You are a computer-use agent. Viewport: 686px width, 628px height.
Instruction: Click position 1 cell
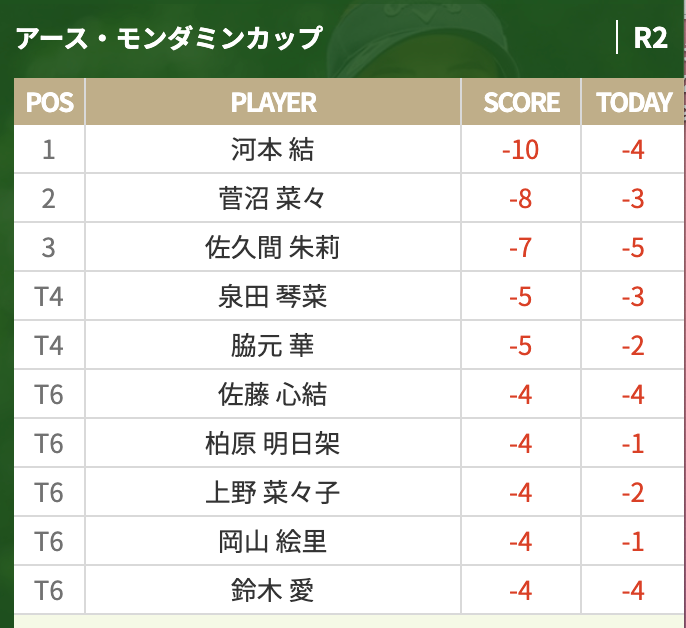point(49,150)
